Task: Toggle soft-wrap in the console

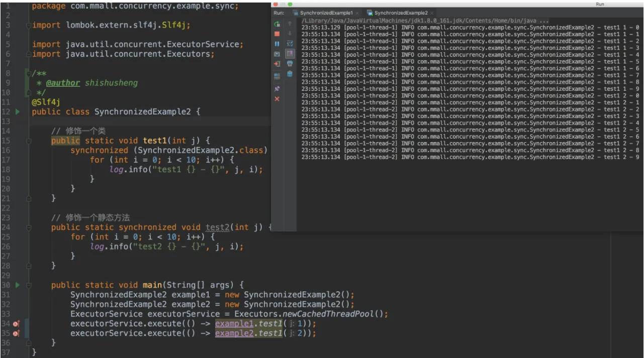Action: pyautogui.click(x=290, y=44)
